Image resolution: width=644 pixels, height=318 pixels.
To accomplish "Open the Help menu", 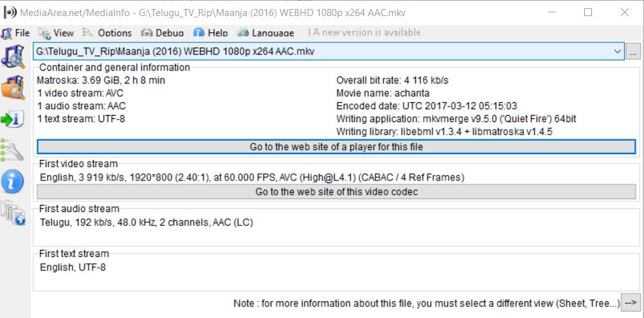I will pos(211,33).
